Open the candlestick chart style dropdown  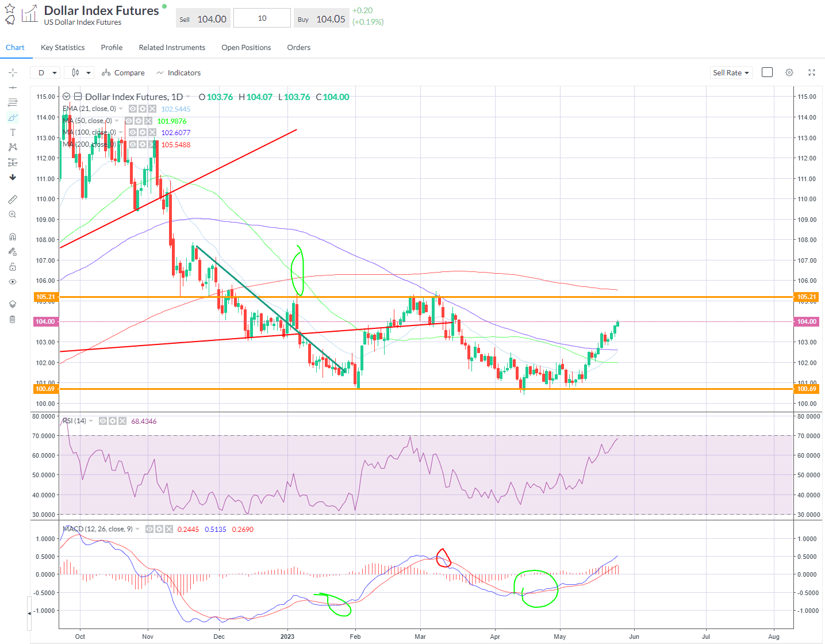click(79, 72)
